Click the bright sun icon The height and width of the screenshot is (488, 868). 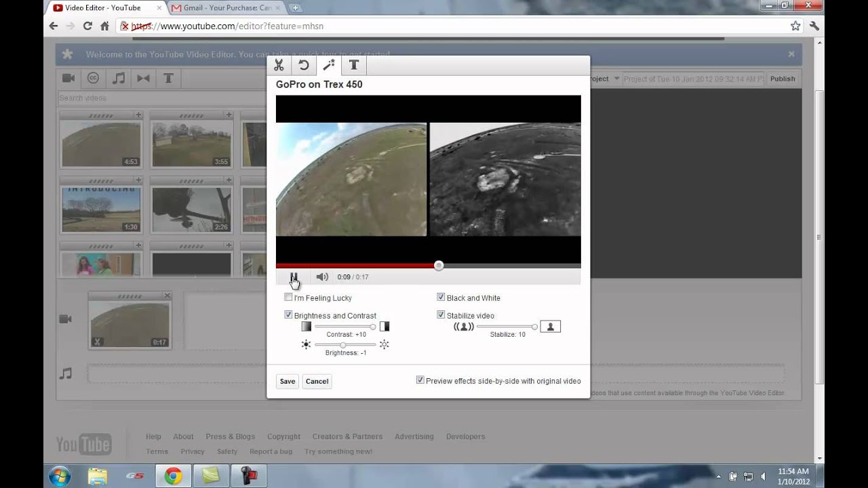pos(384,345)
